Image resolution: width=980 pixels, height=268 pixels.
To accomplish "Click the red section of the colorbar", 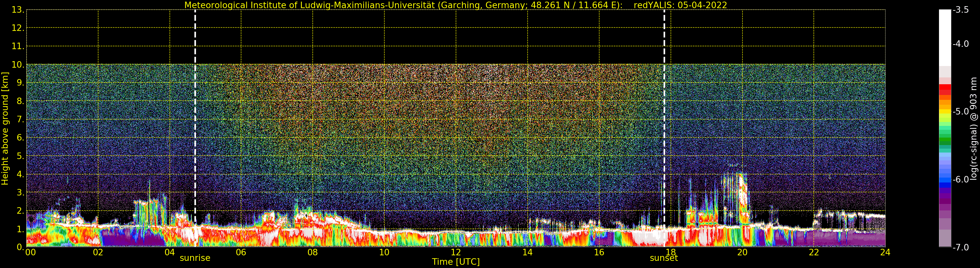I will coord(945,90).
